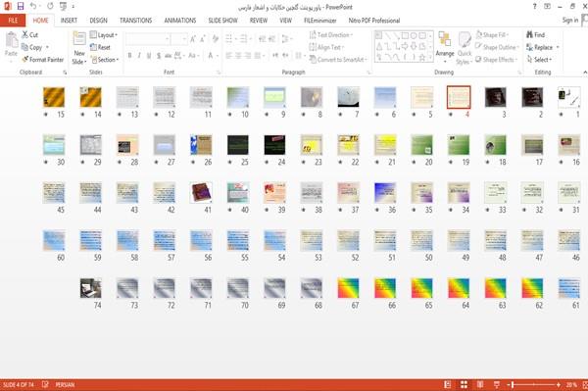Open the Layout dropdown
The width and height of the screenshot is (588, 391).
coord(104,35)
